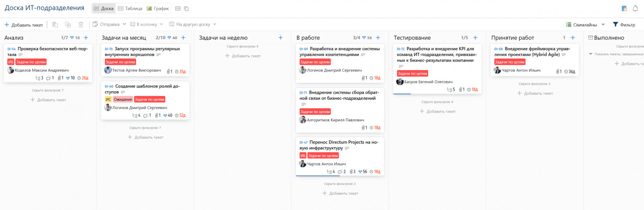Click attachment paperclip on ticket DI-47
This screenshot has width=644, height=210.
tap(351, 172)
